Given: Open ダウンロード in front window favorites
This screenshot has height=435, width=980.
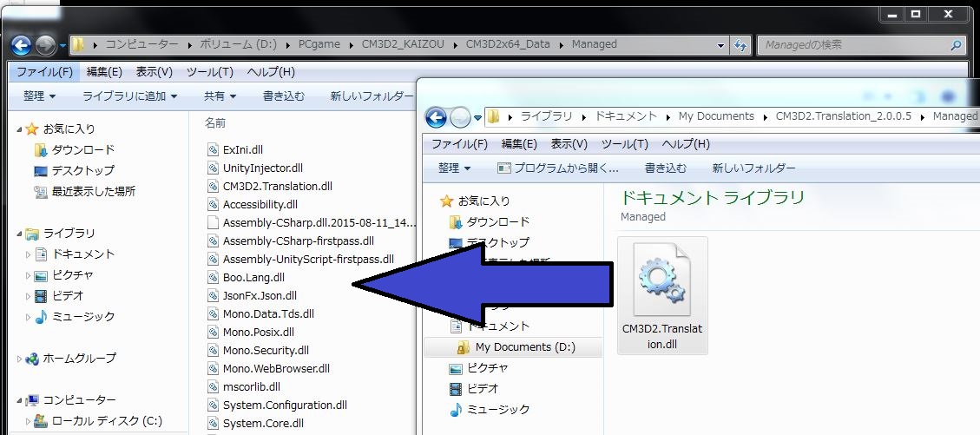Looking at the screenshot, I should tap(490, 221).
